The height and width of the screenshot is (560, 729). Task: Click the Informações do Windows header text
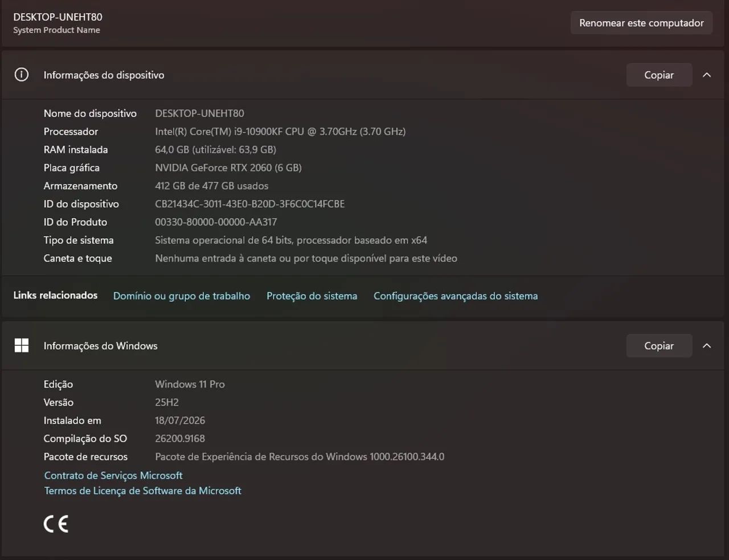click(100, 345)
